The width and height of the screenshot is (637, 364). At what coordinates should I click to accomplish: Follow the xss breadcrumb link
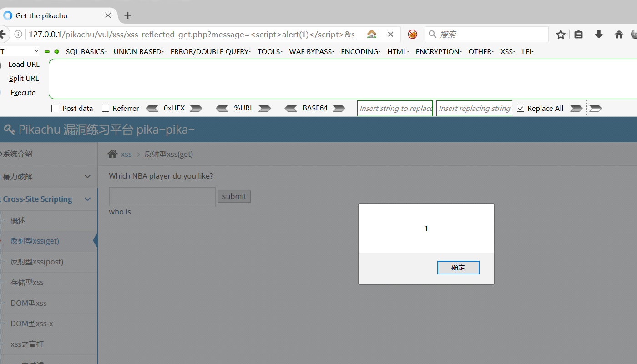coord(126,154)
